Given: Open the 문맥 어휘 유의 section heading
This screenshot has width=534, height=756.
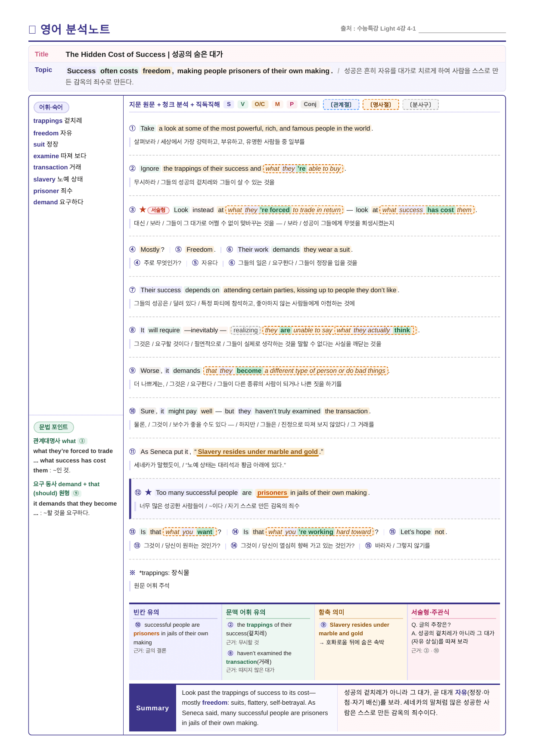Looking at the screenshot, I should pos(245,612).
